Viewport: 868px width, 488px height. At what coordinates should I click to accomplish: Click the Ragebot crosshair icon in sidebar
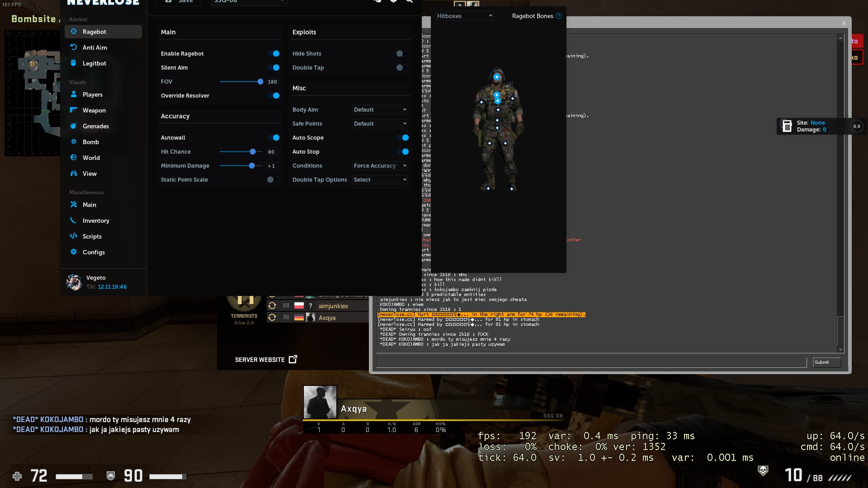74,32
